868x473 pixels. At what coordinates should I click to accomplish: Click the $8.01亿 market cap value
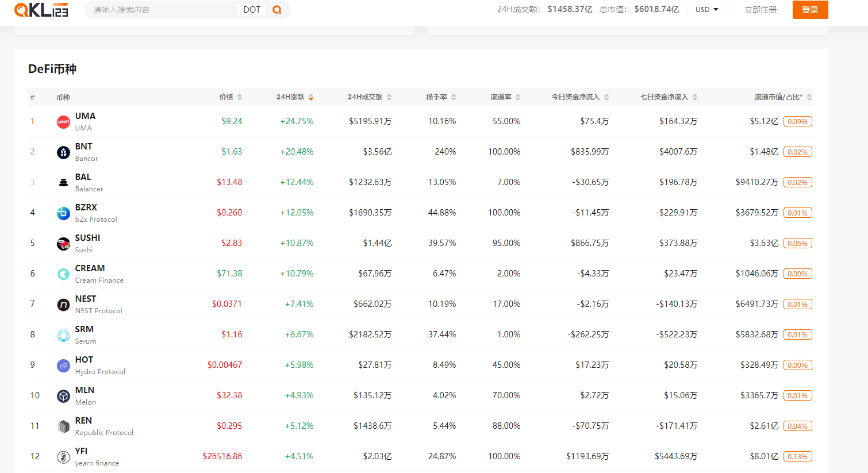point(764,456)
